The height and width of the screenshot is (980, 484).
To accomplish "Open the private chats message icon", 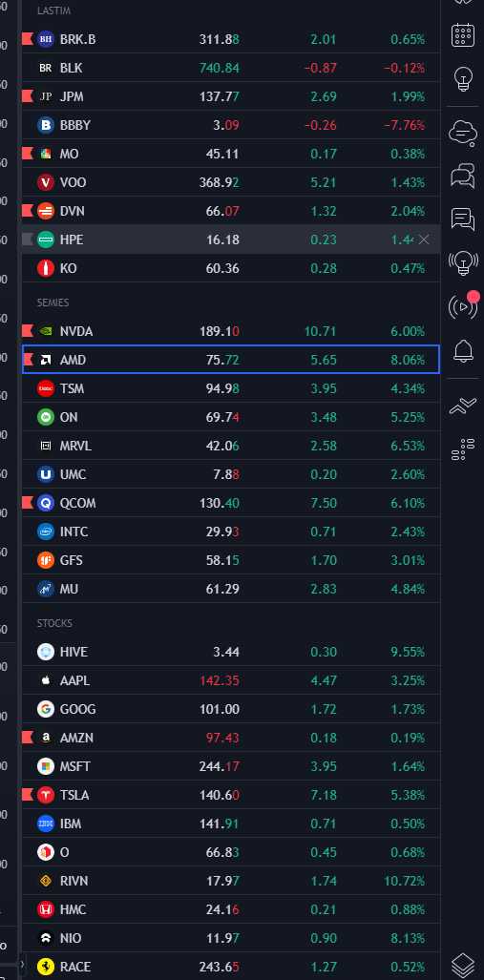I will pos(463,219).
